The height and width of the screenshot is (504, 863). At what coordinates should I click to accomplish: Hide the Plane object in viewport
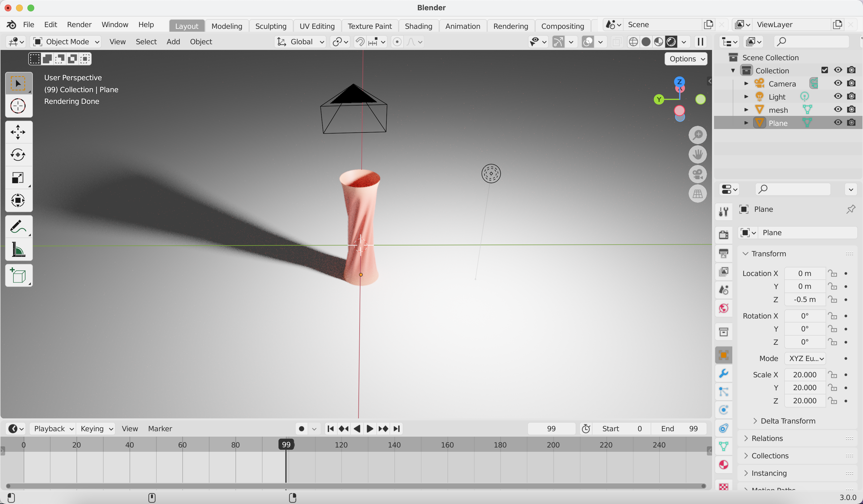pos(838,123)
